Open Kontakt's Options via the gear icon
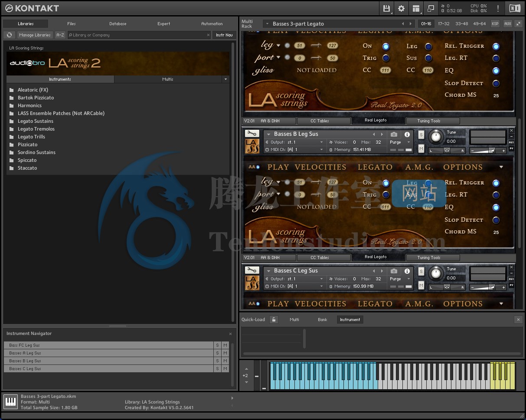Viewport: 526px width, 420px height. click(401, 8)
